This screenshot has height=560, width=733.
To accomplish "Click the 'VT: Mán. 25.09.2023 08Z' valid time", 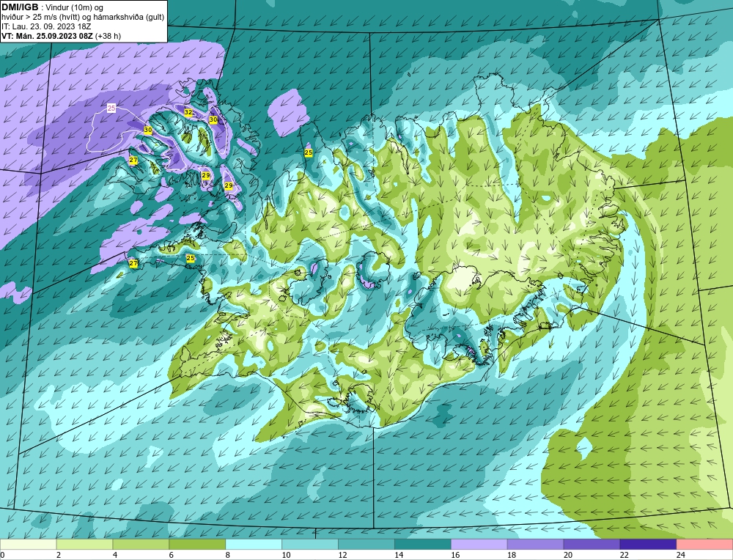I will coord(47,36).
